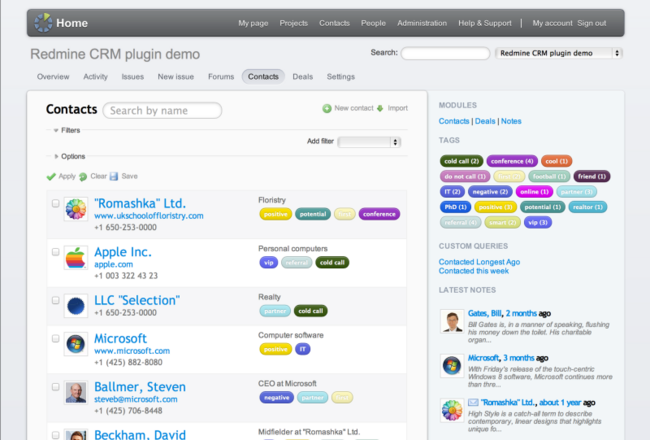Click Steven Ballmer's photo thumbnail
The height and width of the screenshot is (440, 650).
(x=76, y=392)
